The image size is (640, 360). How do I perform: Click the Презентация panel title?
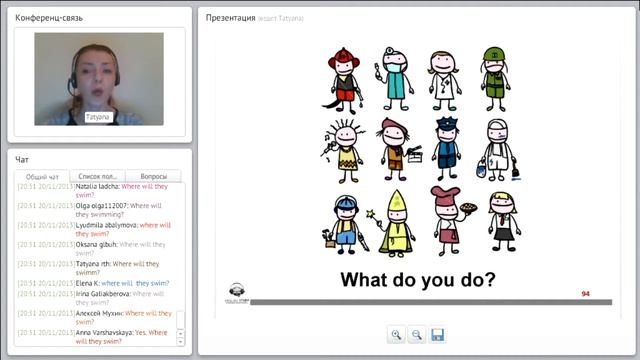[x=230, y=18]
